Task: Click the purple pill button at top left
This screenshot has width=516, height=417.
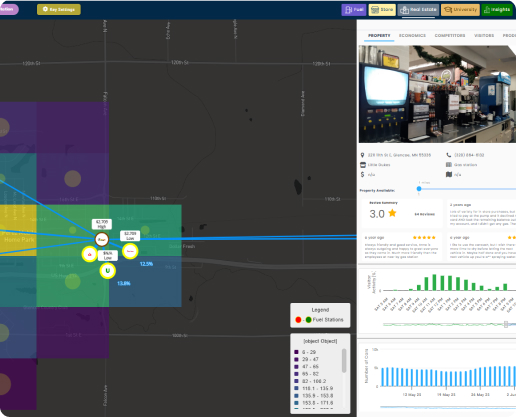Action: pos(8,9)
